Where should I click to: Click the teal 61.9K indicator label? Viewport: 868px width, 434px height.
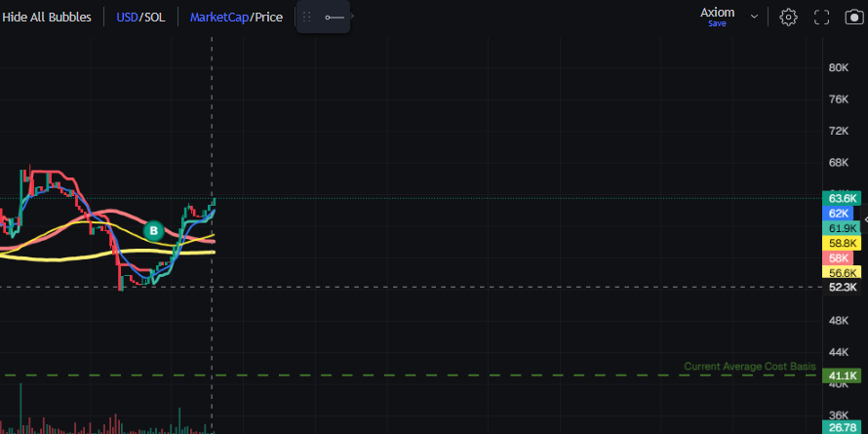842,228
